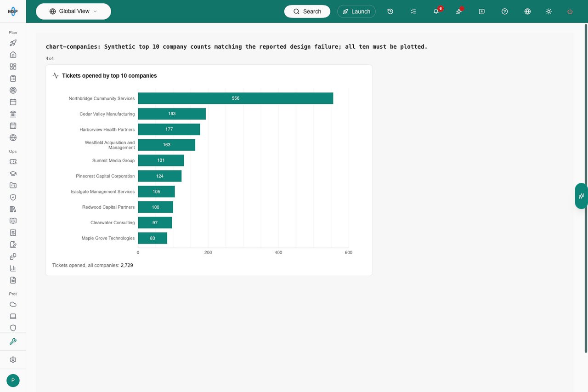This screenshot has width=588, height=392.
Task: Click the Pinecrest Capital Corporation label
Action: point(105,176)
